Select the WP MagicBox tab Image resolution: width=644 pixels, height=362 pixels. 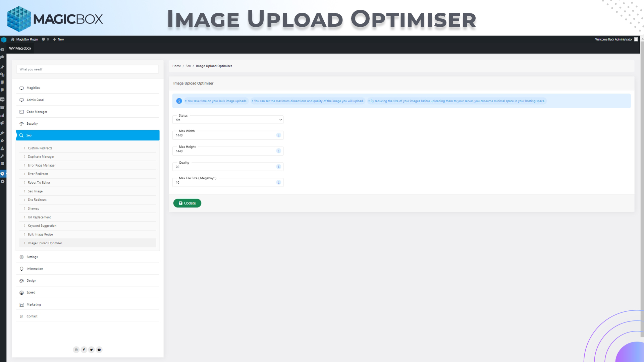pyautogui.click(x=20, y=48)
